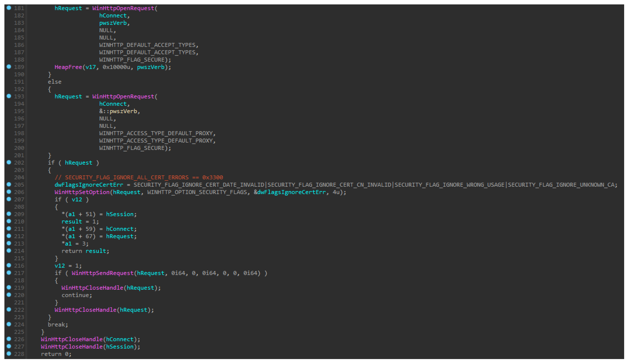Click the breakpoint dot on line 228
Screen dimensions: 628x364
[x=9, y=354]
